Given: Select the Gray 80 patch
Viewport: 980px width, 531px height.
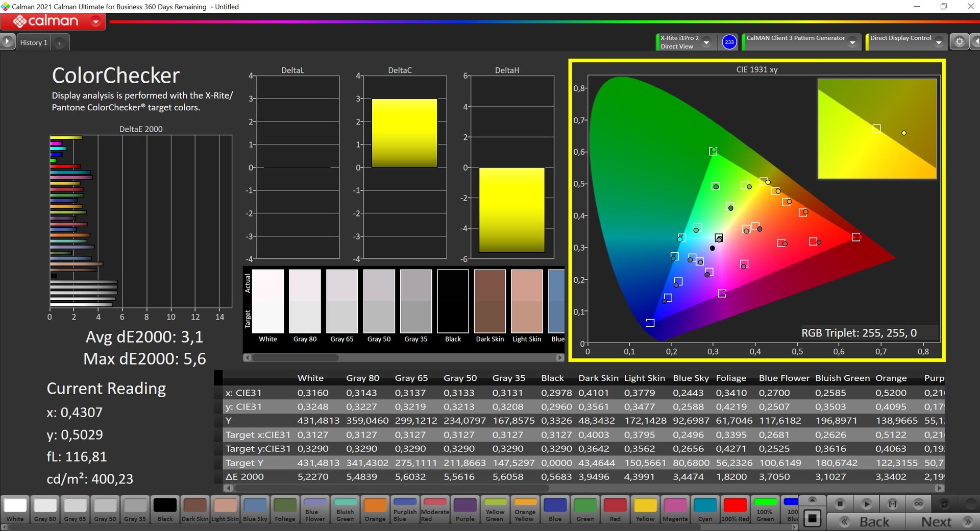Looking at the screenshot, I should pos(45,509).
